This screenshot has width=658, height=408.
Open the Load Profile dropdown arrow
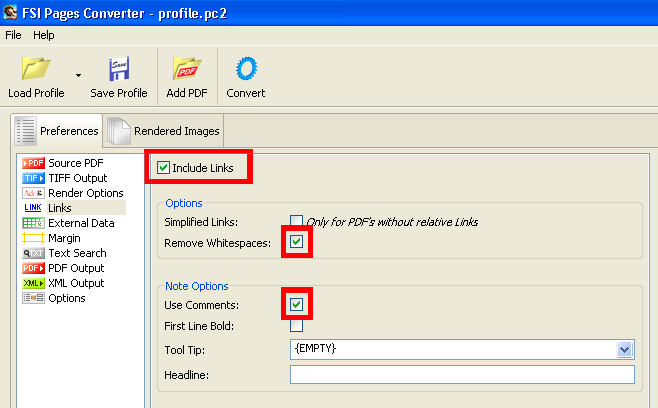point(78,76)
